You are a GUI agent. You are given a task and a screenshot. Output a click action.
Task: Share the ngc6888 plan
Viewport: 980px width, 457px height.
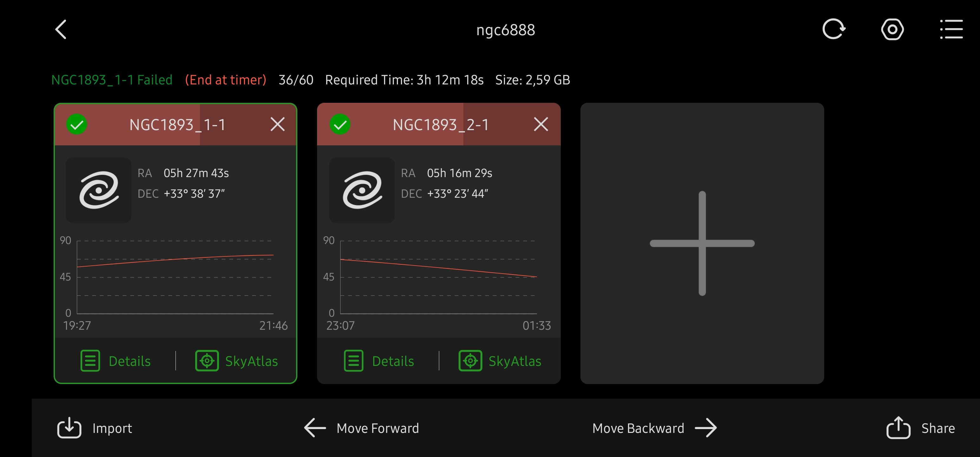pyautogui.click(x=920, y=428)
